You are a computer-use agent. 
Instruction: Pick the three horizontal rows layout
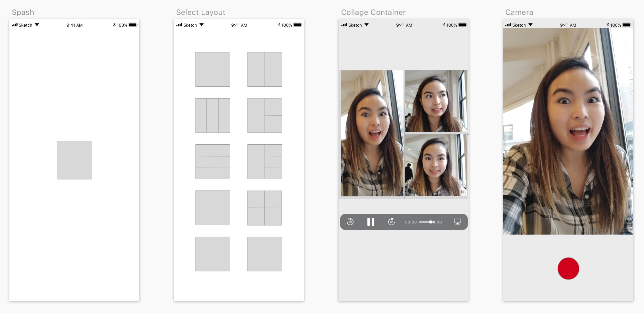point(212,161)
